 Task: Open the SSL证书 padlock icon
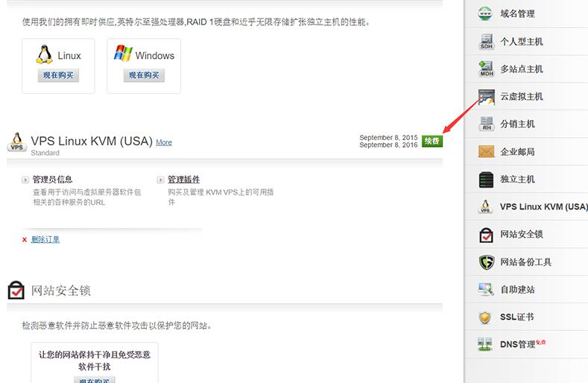486,317
